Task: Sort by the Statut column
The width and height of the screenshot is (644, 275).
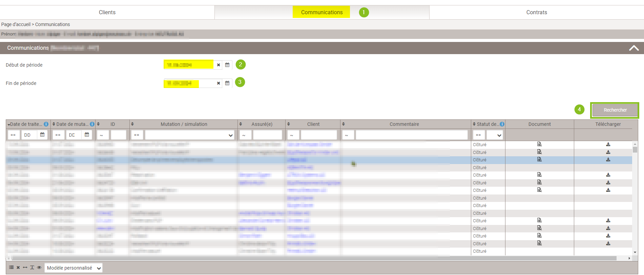Action: pos(486,124)
